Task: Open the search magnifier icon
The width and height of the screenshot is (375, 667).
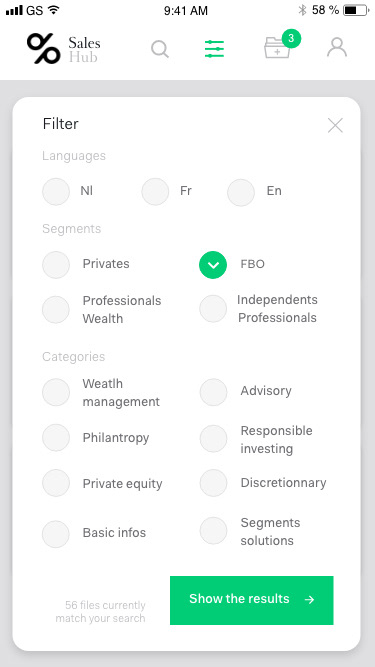Action: click(160, 49)
